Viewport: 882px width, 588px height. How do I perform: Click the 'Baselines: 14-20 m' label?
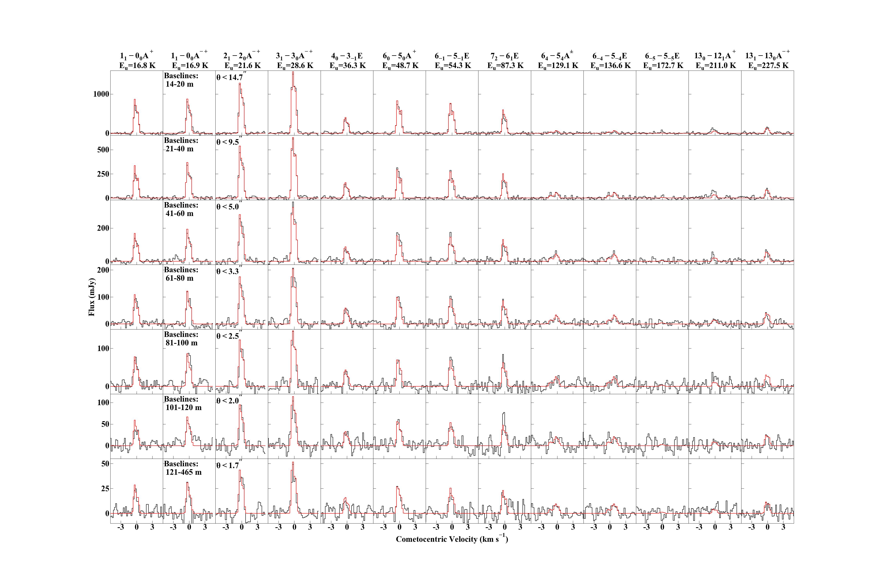[x=181, y=80]
